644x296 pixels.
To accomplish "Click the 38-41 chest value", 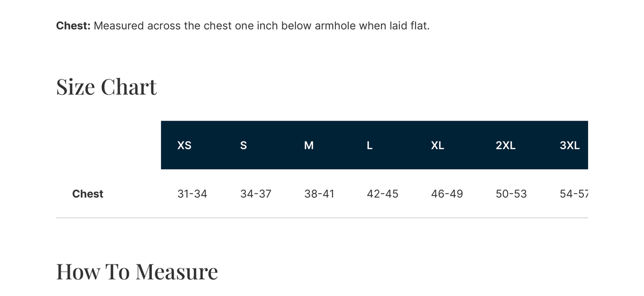I will pyautogui.click(x=319, y=194).
